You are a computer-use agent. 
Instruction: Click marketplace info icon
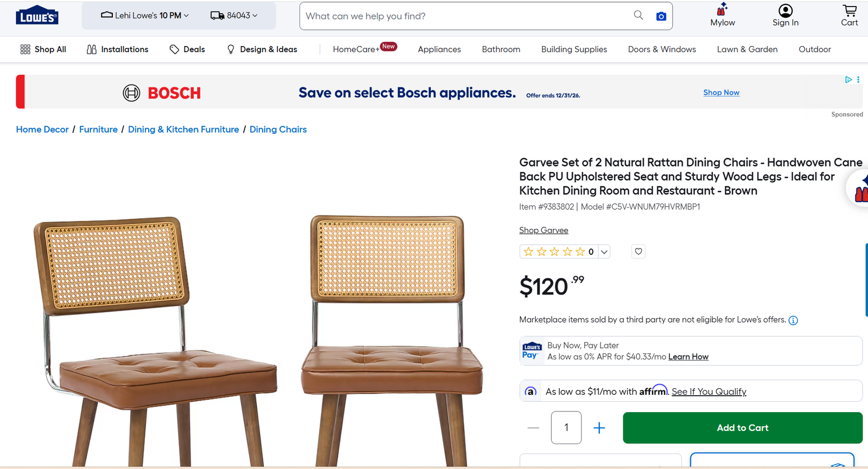pyautogui.click(x=793, y=320)
